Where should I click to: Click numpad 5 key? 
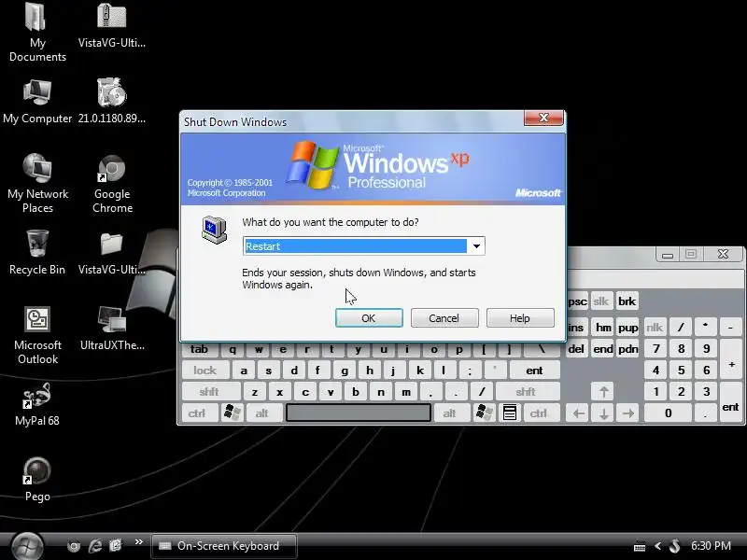[682, 371]
